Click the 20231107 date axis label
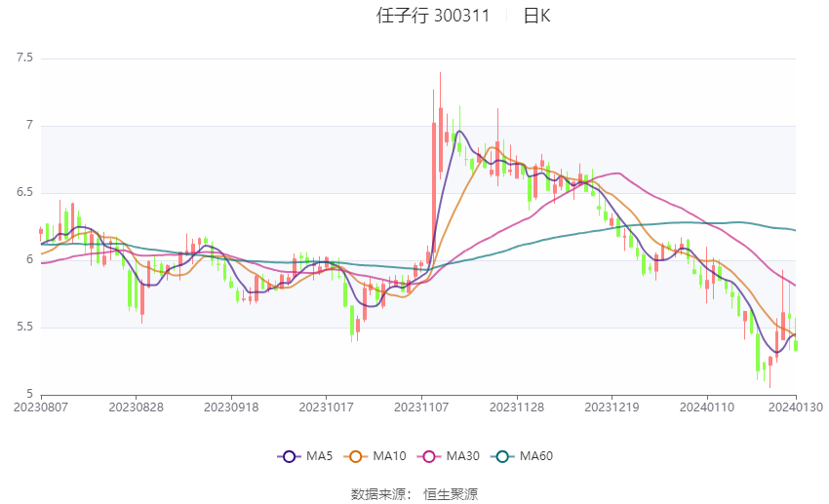829x504 pixels. click(x=421, y=406)
